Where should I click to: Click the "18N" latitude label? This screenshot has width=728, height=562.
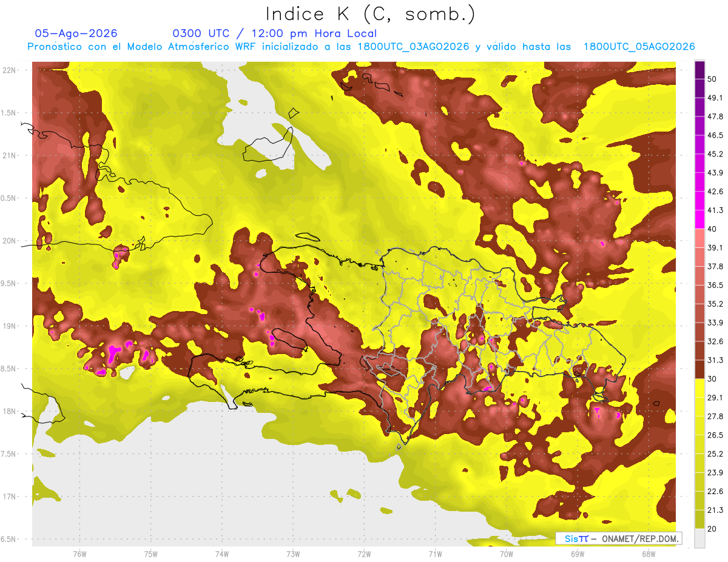[x=8, y=411]
